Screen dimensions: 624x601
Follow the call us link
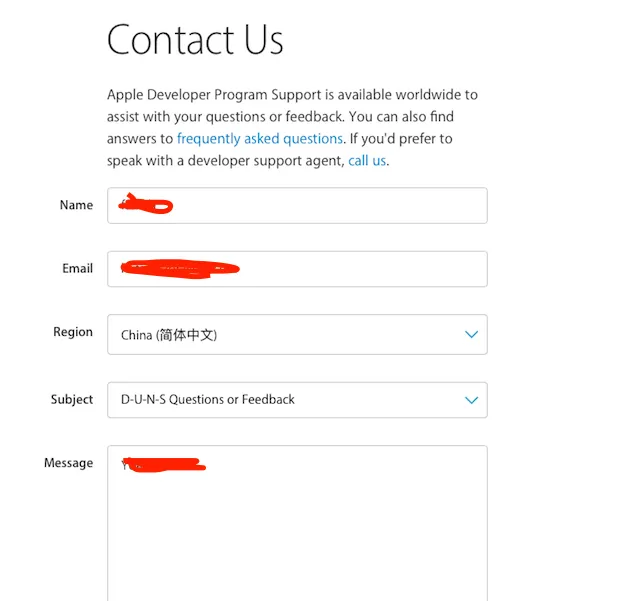(367, 161)
